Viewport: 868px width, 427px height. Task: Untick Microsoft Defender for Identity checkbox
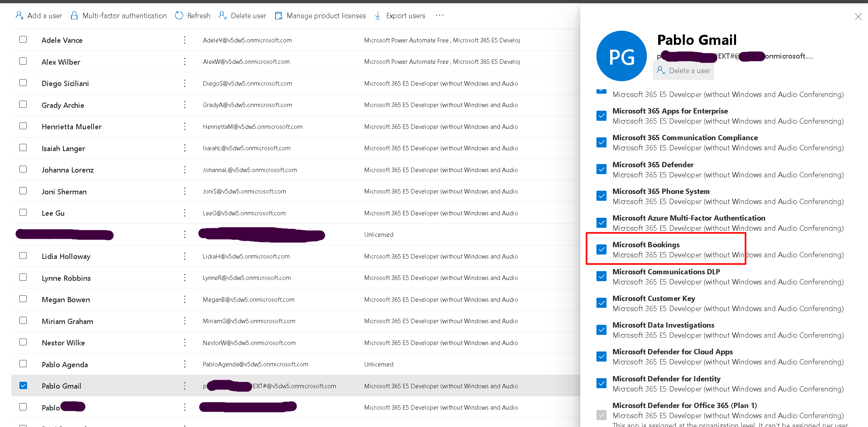point(601,383)
